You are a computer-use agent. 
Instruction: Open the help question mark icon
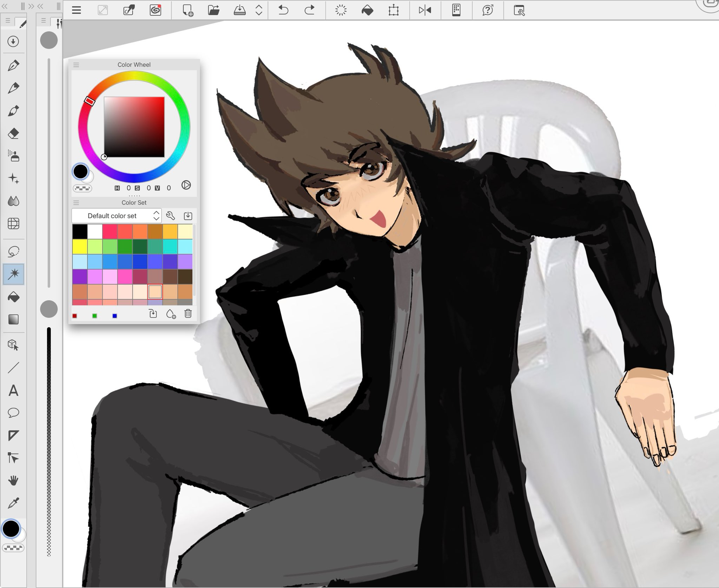point(488,10)
